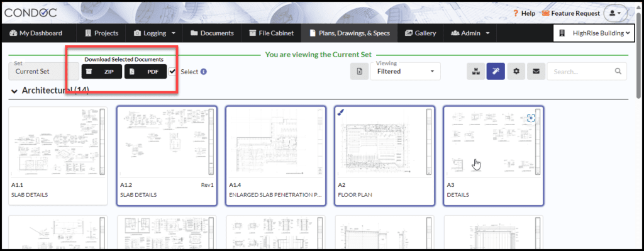Click the Feature Request link
The image size is (644, 251).
coord(571,13)
